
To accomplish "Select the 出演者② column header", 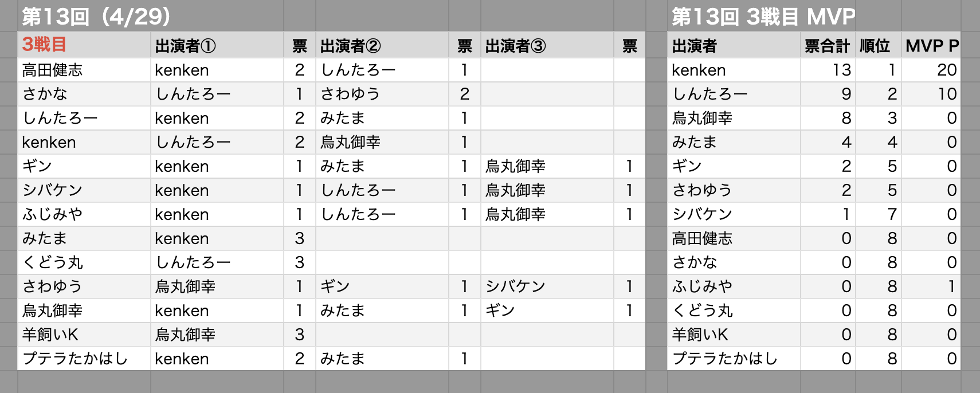I will pyautogui.click(x=382, y=45).
